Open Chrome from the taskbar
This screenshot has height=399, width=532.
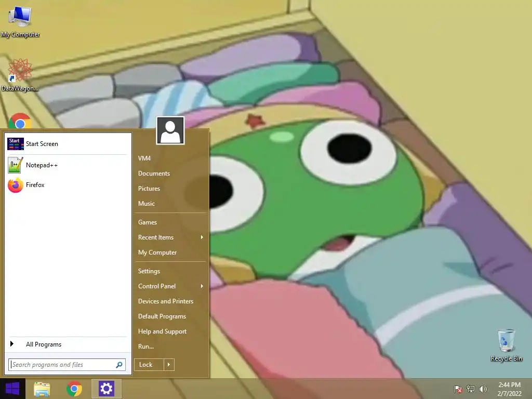click(x=74, y=389)
